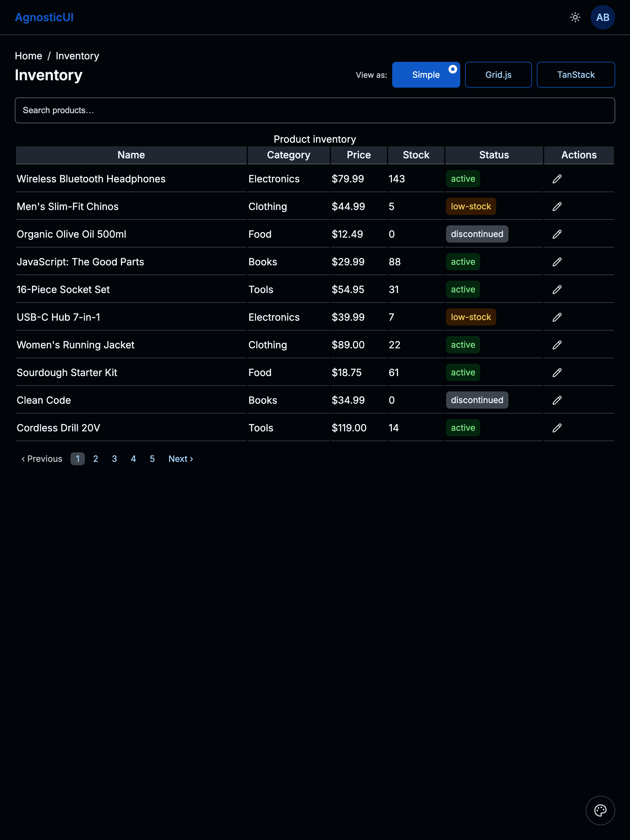Switch view to Grid.js
The width and height of the screenshot is (630, 840).
(x=498, y=74)
